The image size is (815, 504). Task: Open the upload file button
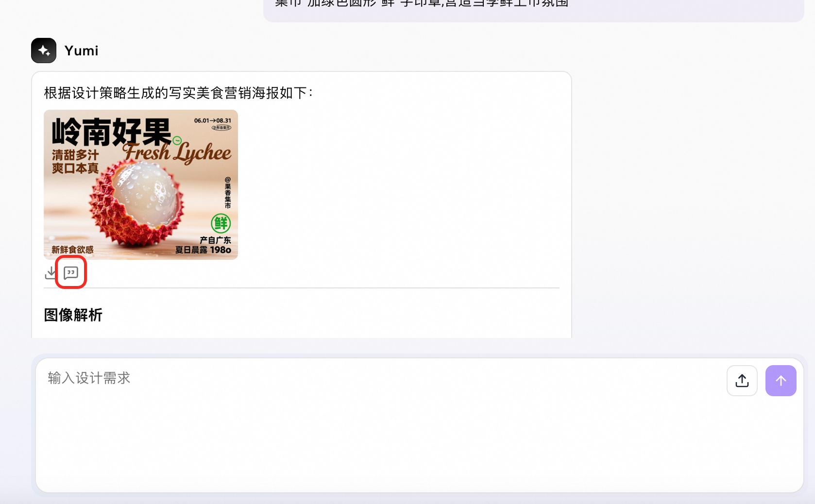[x=742, y=381]
